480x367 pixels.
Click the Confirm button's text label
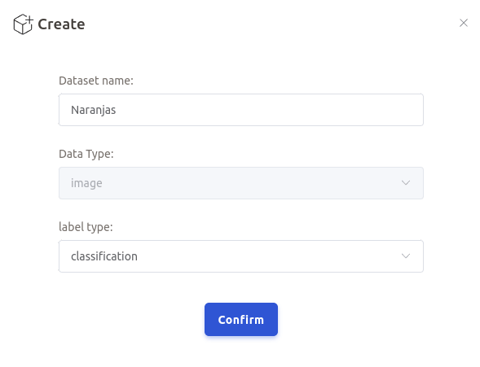click(x=241, y=320)
